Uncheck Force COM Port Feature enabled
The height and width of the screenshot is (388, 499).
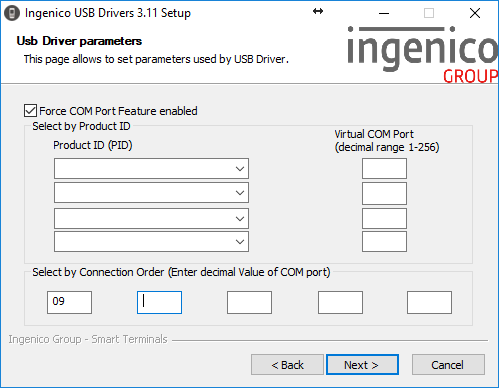(30, 111)
